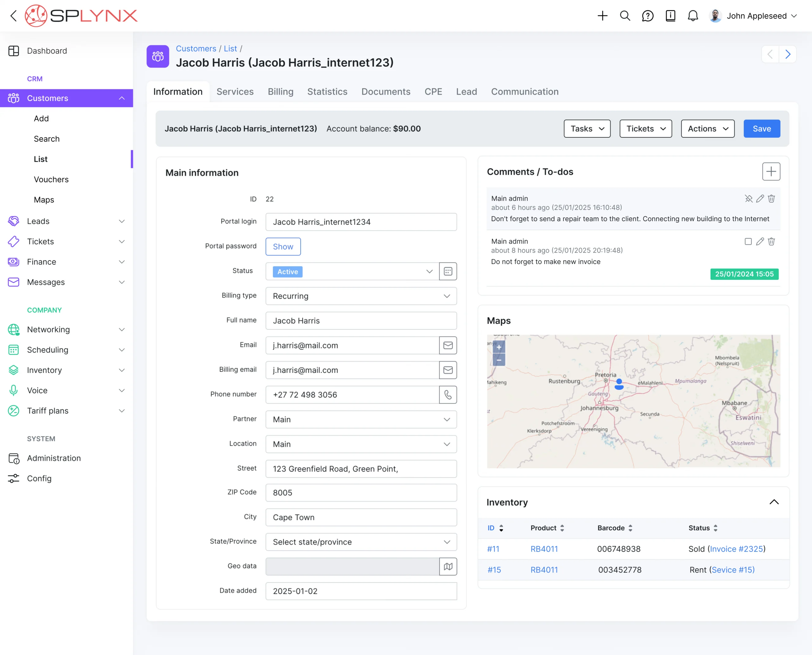Viewport: 812px width, 655px height.
Task: Open the Billing type dropdown
Action: tap(361, 296)
